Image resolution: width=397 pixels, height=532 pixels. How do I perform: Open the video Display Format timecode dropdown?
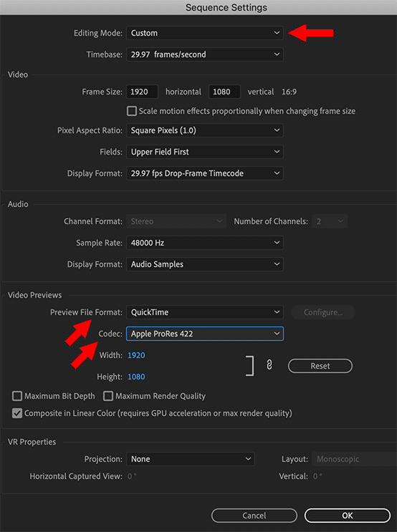205,173
